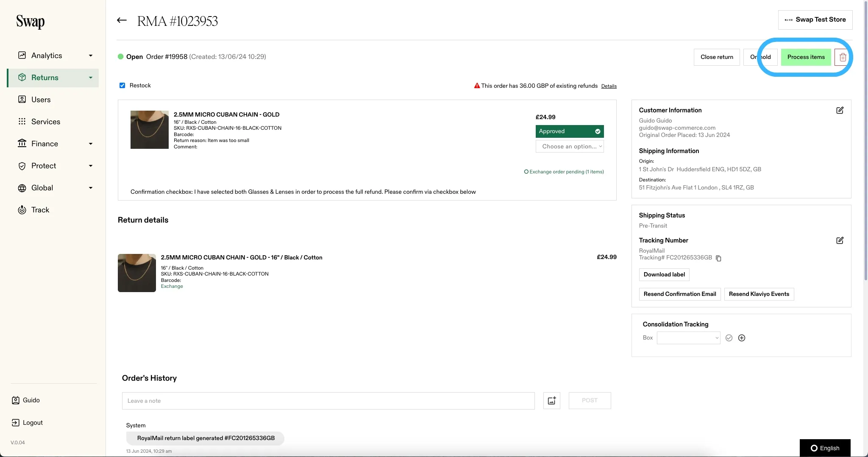The image size is (868, 457).
Task: Open Swap Test Store selector
Action: pos(815,20)
